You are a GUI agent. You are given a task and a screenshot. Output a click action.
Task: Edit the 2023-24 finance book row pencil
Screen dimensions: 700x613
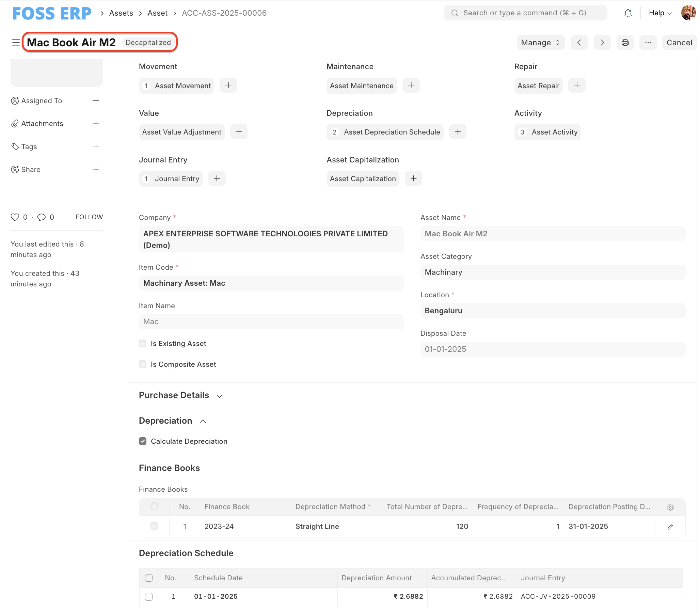pyautogui.click(x=670, y=527)
